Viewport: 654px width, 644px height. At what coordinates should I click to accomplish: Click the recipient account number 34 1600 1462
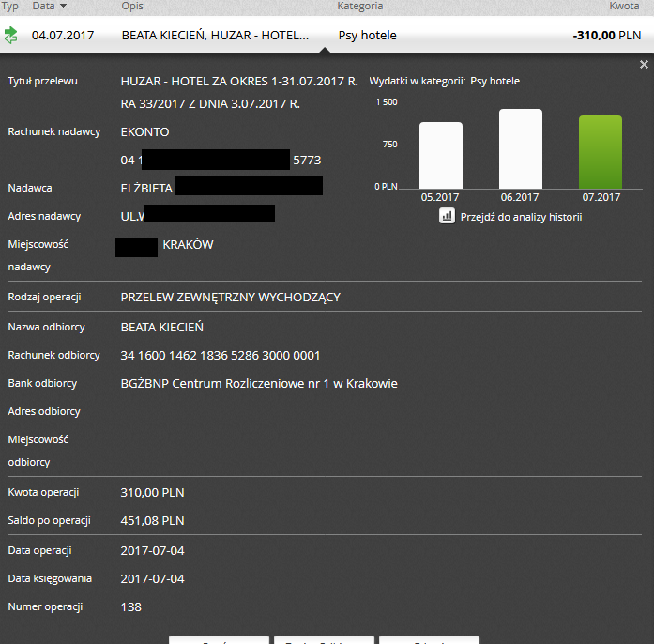[221, 356]
